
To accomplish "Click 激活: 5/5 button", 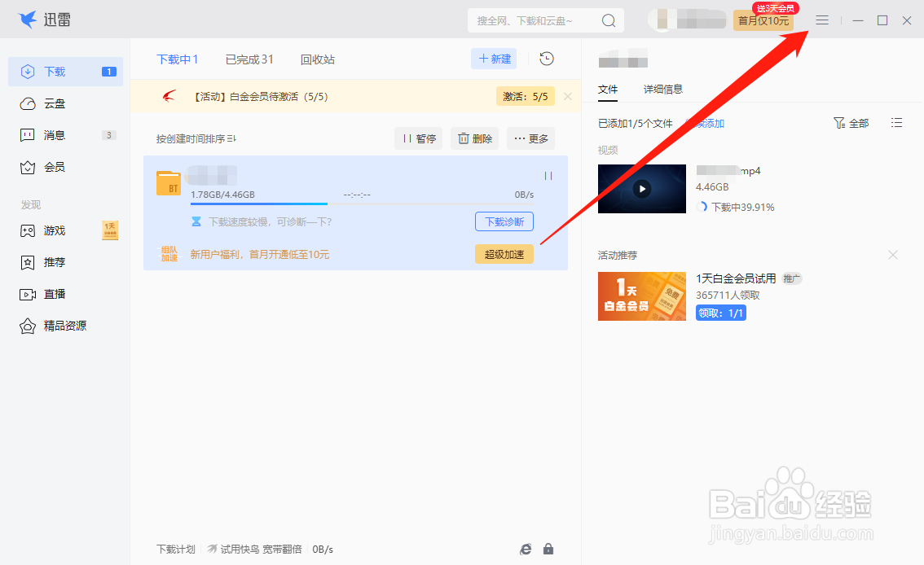I will [x=525, y=97].
